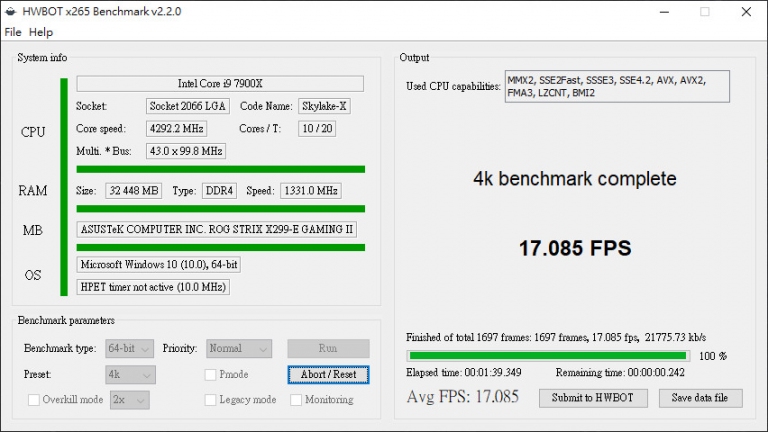768x432 pixels.
Task: Click the benchmark progress bar at 100%
Action: click(x=548, y=356)
